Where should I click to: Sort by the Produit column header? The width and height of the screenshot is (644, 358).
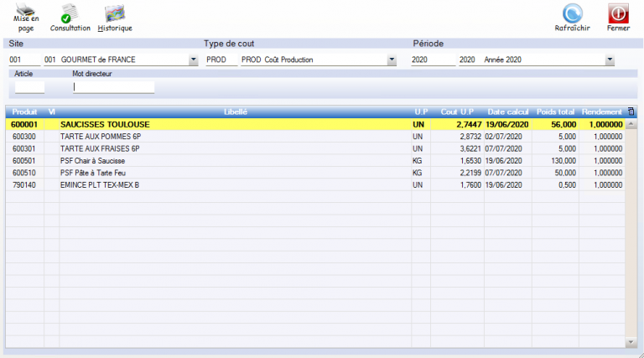tap(23, 112)
